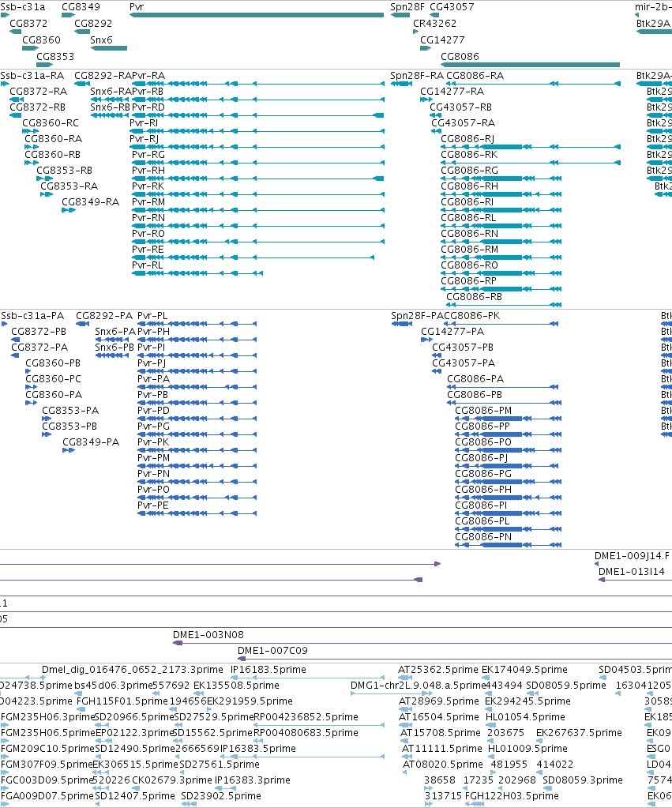Select protein label 'CG8360-PC'

pos(53,379)
